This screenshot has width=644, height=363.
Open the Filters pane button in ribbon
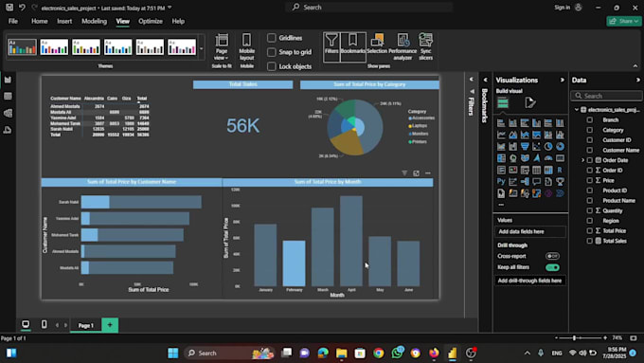331,46
